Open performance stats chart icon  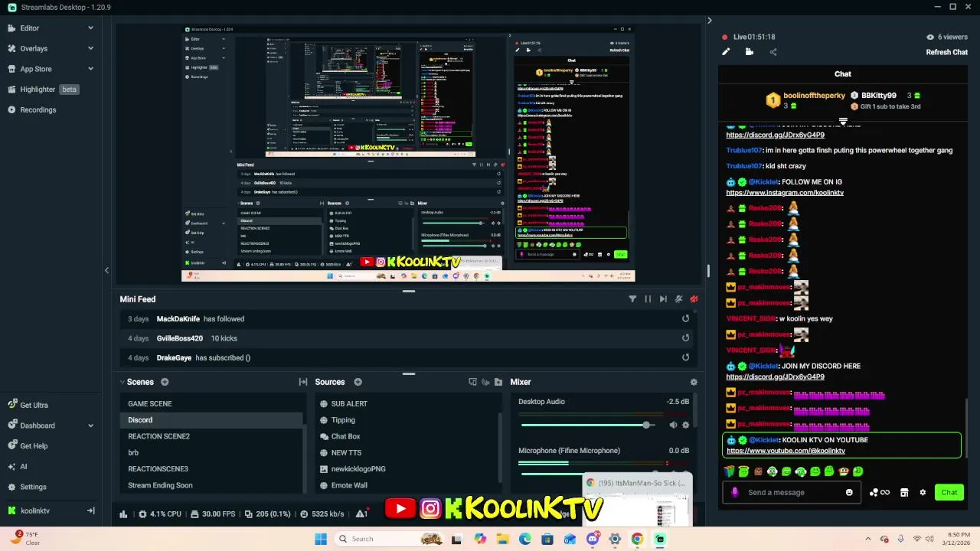pos(123,514)
